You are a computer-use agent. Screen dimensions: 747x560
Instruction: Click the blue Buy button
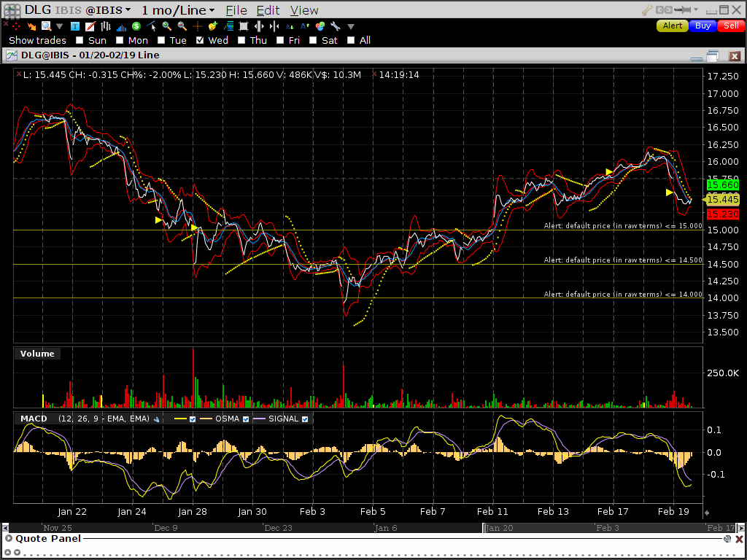point(703,26)
